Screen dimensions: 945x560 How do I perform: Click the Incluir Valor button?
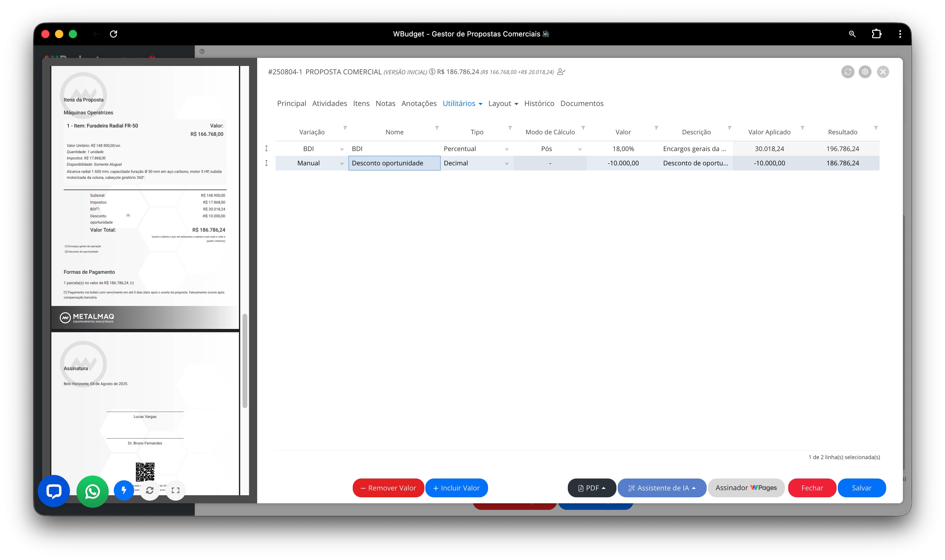pos(456,488)
